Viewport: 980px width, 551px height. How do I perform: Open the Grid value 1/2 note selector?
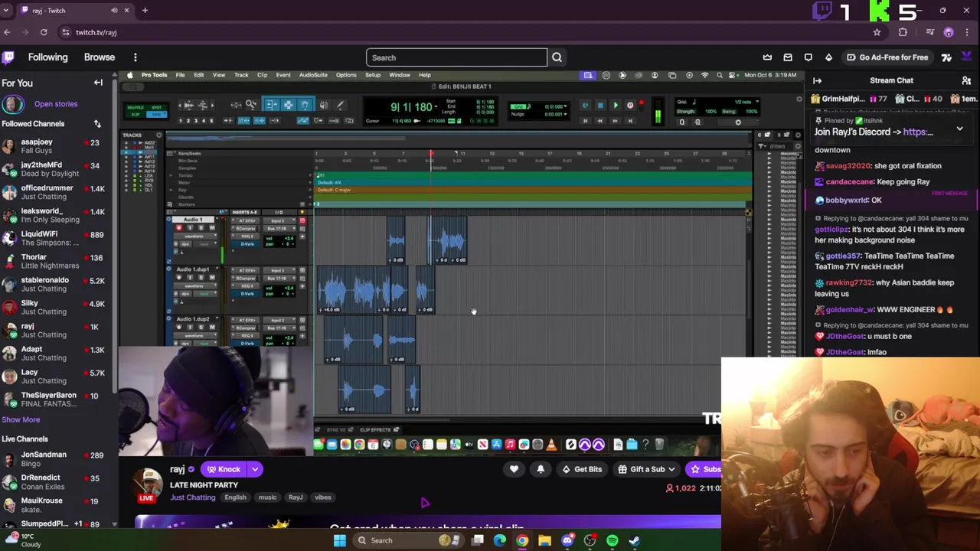pyautogui.click(x=744, y=102)
